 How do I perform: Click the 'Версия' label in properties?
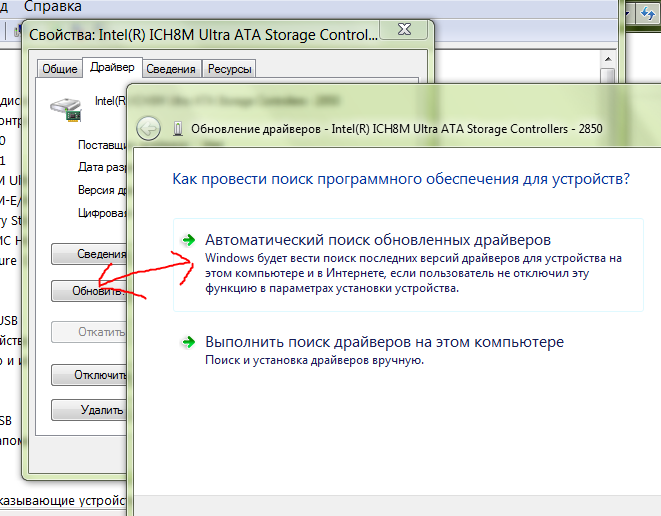click(x=102, y=190)
